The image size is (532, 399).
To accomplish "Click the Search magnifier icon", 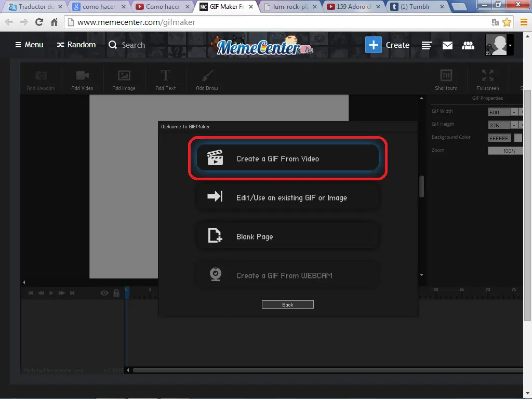I will coord(113,45).
